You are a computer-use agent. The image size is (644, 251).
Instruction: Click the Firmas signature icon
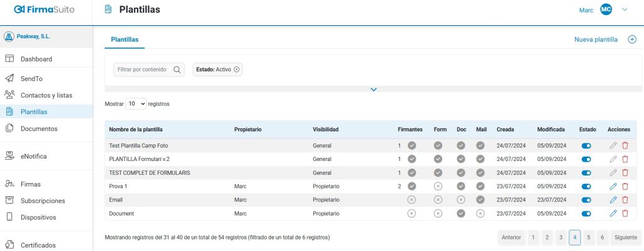pyautogui.click(x=9, y=184)
